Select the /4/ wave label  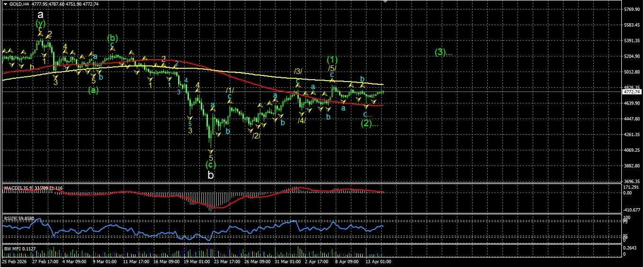click(x=302, y=120)
